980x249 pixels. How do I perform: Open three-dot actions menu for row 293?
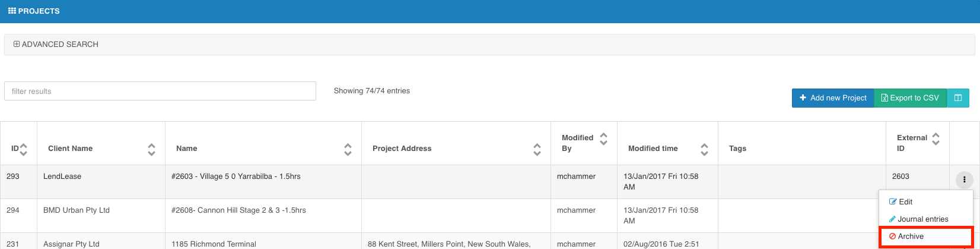click(x=965, y=179)
